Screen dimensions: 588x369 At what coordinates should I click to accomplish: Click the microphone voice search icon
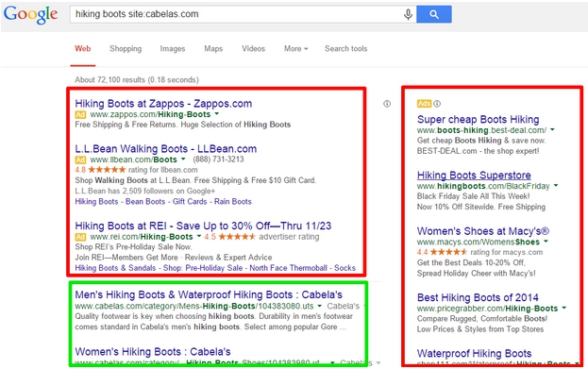coord(408,14)
